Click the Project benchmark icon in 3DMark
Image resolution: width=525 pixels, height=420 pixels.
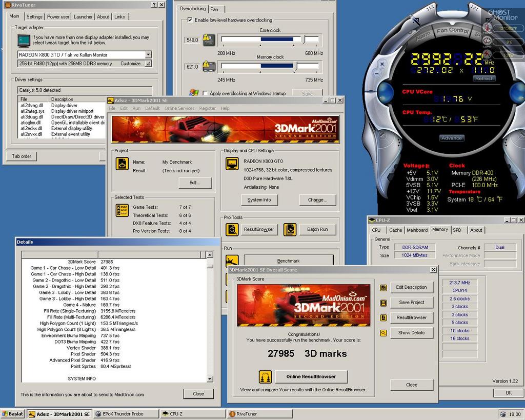click(x=122, y=164)
